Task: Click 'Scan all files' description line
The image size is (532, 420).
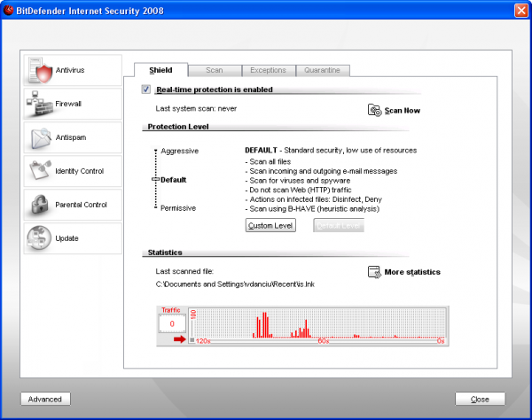Action: tap(268, 161)
